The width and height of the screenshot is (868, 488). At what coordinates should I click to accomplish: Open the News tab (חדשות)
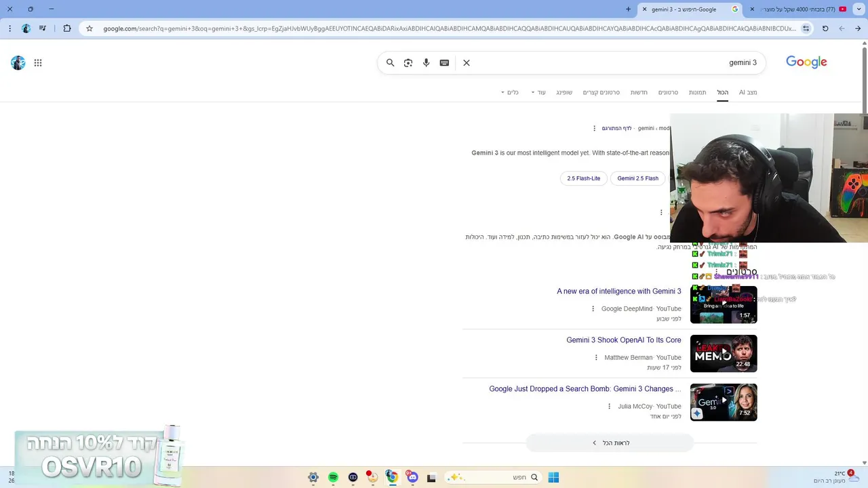639,92
